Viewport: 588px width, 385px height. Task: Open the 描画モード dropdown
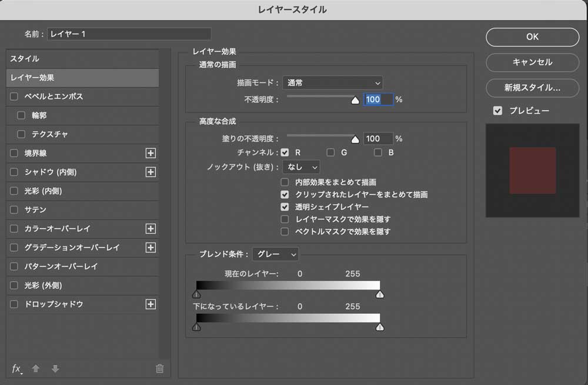tap(332, 83)
